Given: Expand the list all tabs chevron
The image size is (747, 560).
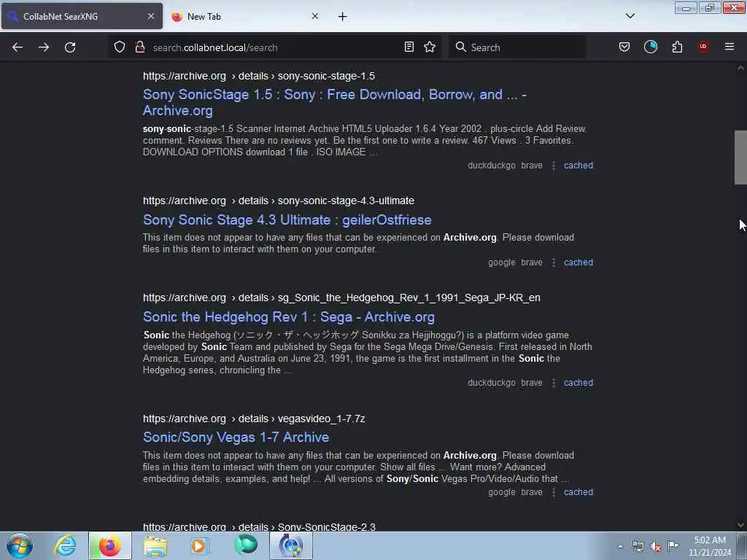Looking at the screenshot, I should (x=630, y=16).
